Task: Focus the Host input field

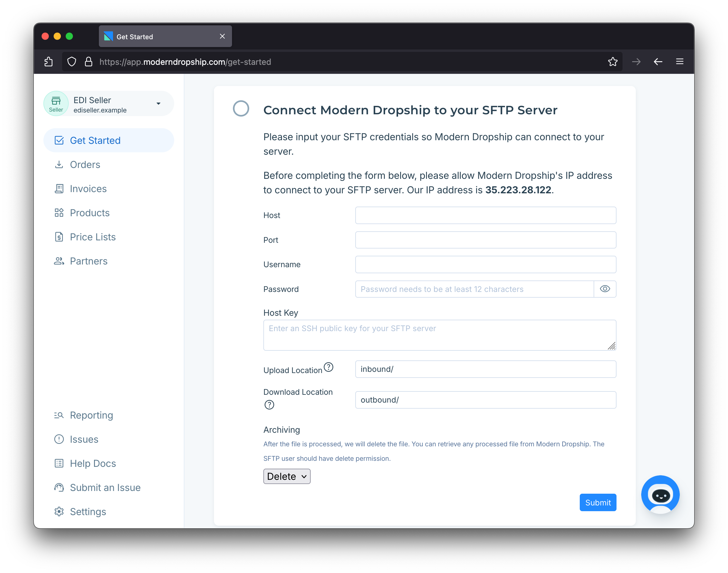Action: coord(486,215)
